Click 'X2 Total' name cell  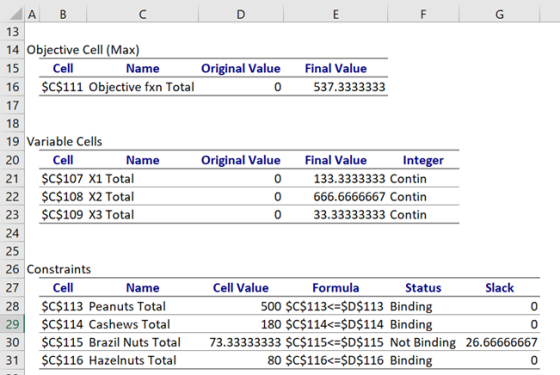pyautogui.click(x=111, y=197)
